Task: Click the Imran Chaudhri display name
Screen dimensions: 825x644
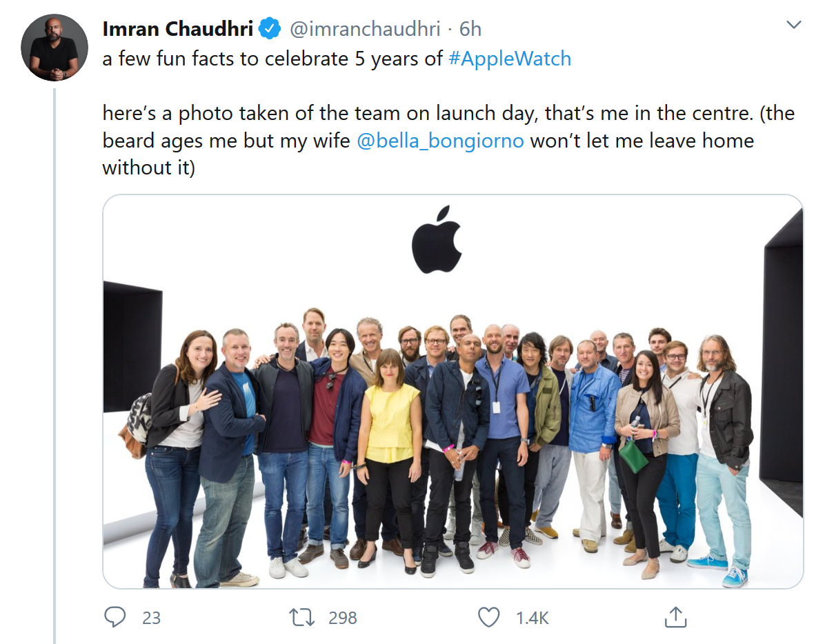Action: coord(178,29)
